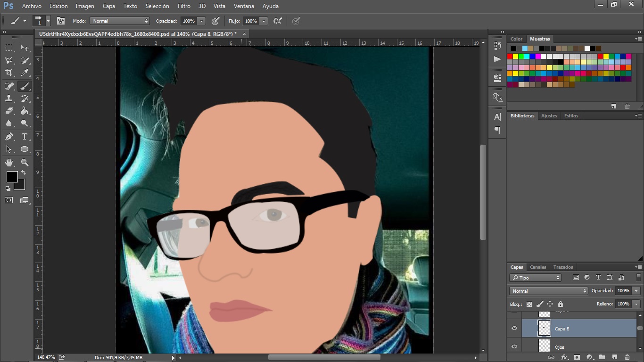Toggle pixel layer filter in Capas

coord(576,278)
